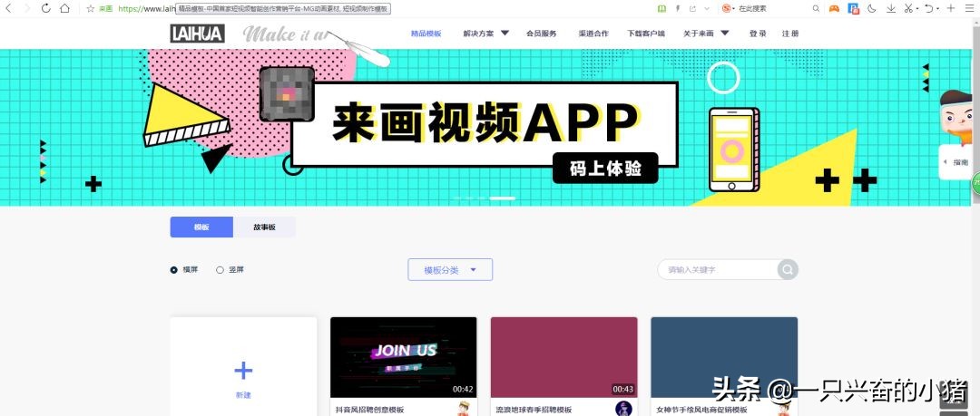Click the cartoon mascot character
The image size is (980, 416).
pyautogui.click(x=956, y=118)
